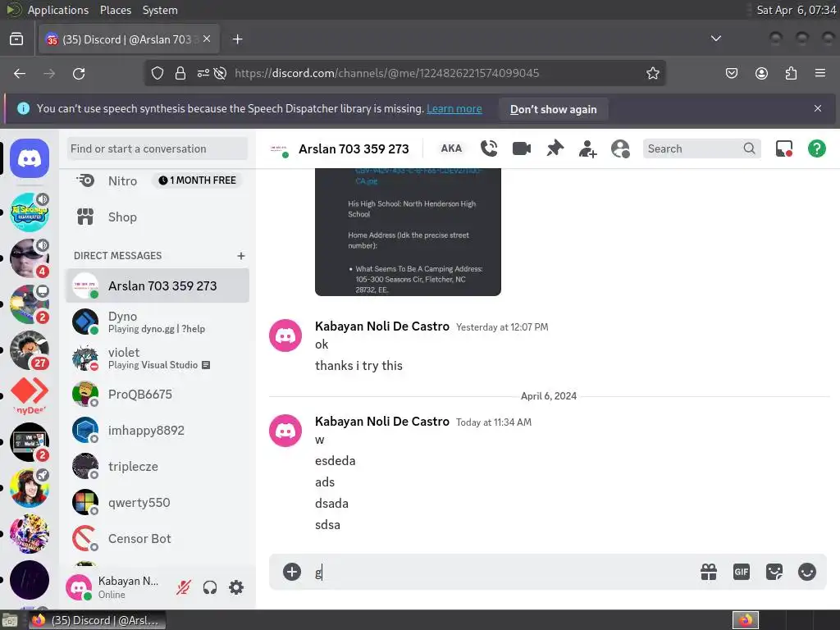The width and height of the screenshot is (840, 630).
Task: Bookmark this page with star icon
Action: pos(652,73)
